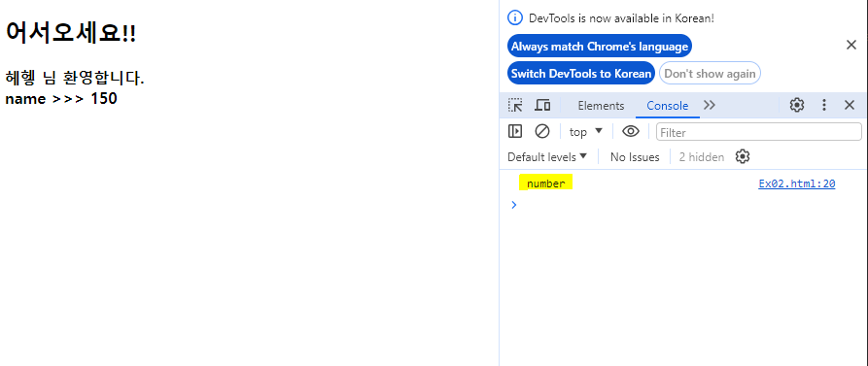Screen dimensions: 868x366
Task: Click the DevTools is now available in Korean text
Action: coord(621,18)
